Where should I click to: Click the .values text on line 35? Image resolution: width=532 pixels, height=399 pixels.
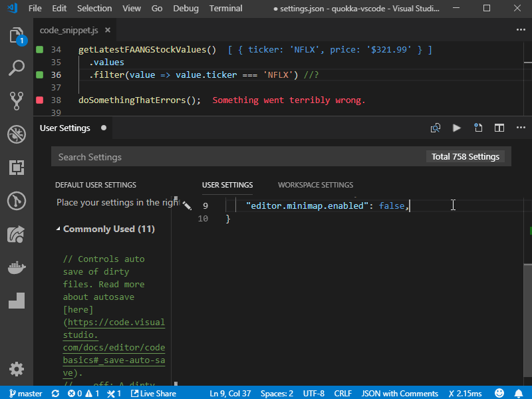[106, 62]
